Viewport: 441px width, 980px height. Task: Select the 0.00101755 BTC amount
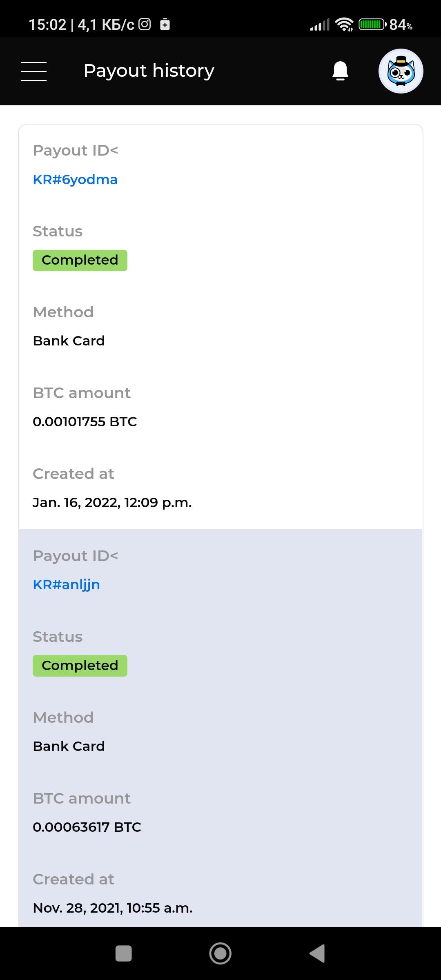click(85, 421)
